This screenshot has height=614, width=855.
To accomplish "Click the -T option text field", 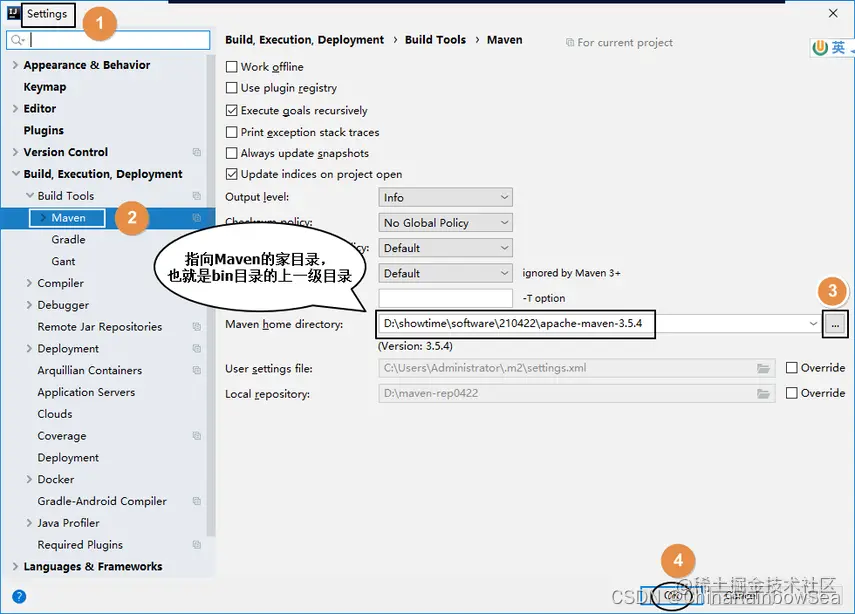I will (x=445, y=298).
